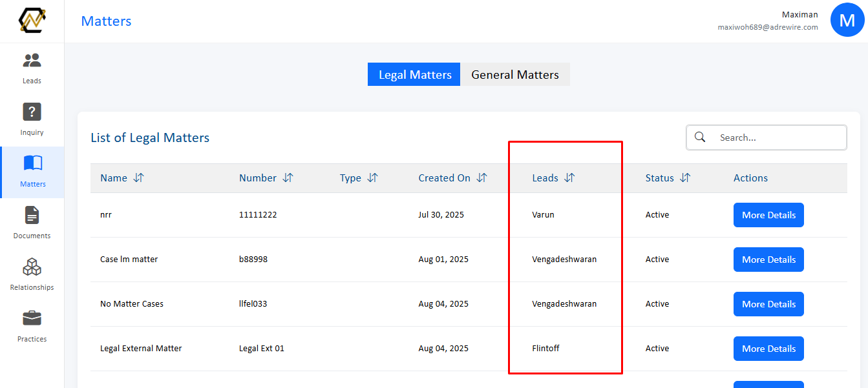Sort table by Type column arrows

(x=373, y=178)
